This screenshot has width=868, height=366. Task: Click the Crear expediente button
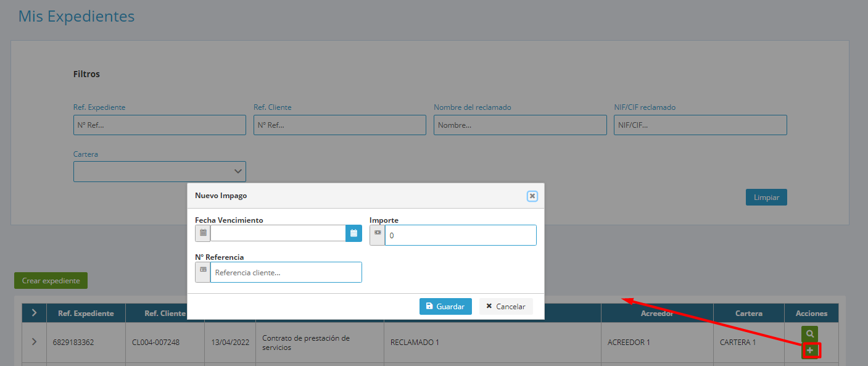pos(51,281)
